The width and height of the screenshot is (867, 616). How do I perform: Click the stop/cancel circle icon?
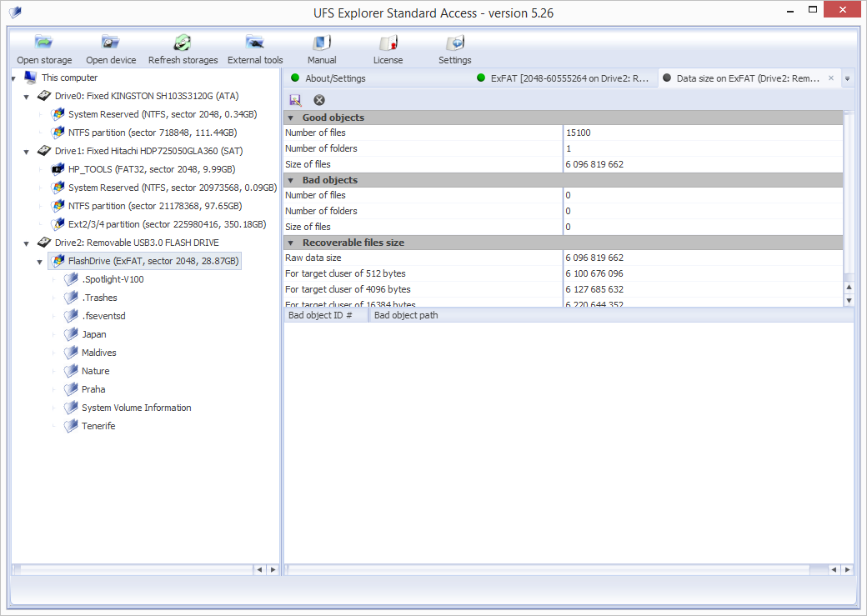[318, 100]
